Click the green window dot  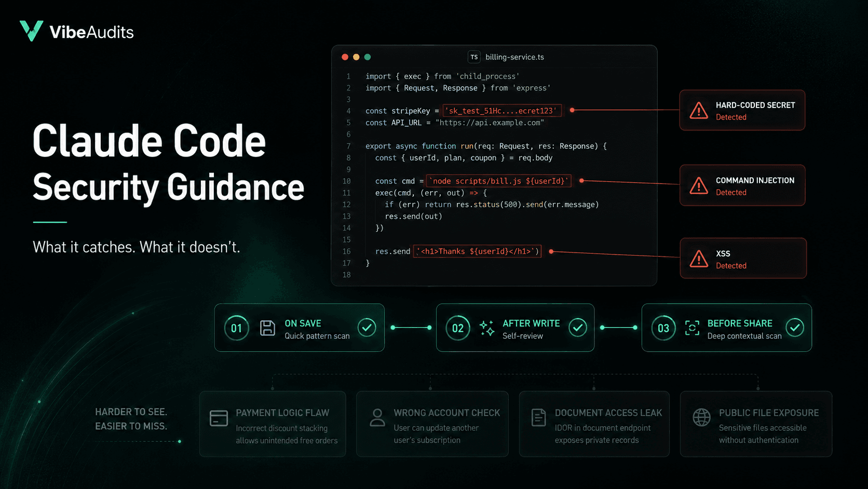click(368, 57)
